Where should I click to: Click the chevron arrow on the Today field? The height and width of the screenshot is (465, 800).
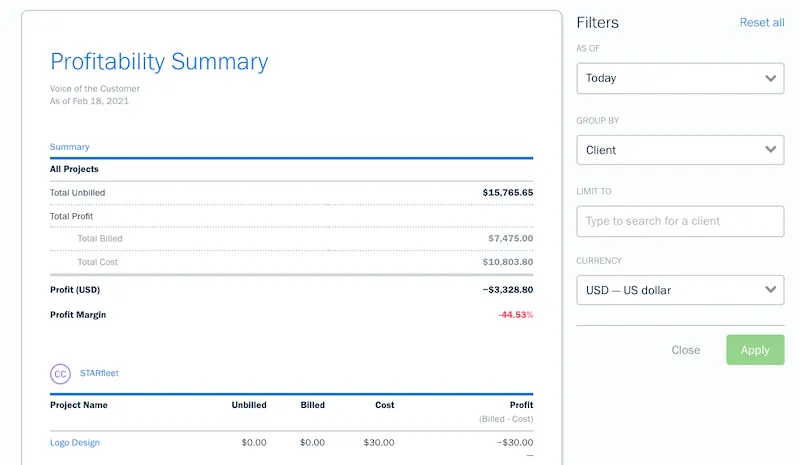[x=770, y=78]
